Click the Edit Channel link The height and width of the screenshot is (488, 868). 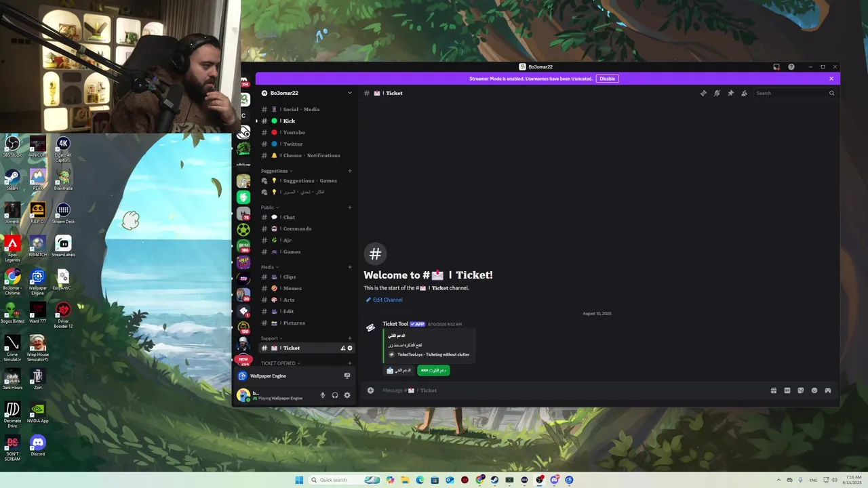[384, 300]
